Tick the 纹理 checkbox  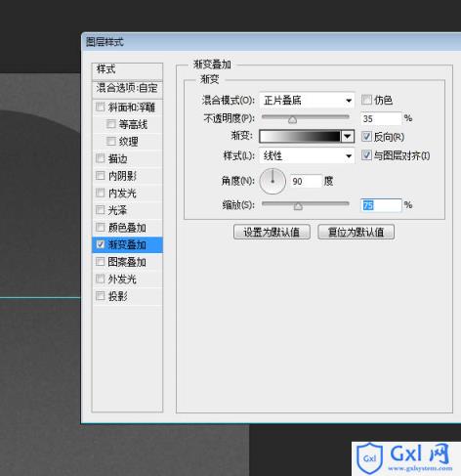111,142
